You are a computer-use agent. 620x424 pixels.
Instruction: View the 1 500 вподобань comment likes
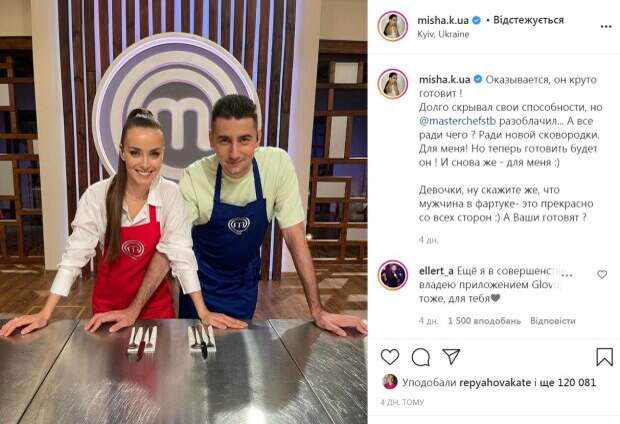tap(484, 321)
